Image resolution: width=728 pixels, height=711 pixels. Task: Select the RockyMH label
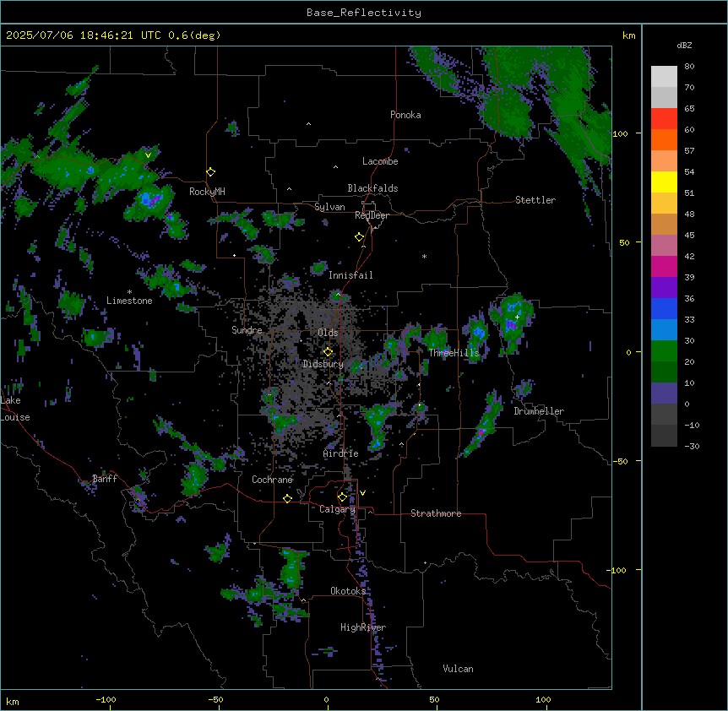207,192
